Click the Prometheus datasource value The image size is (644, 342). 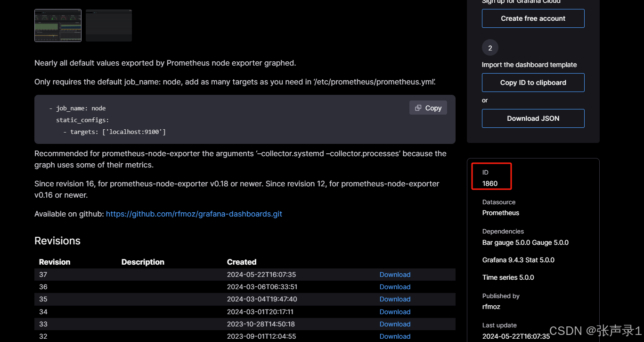pyautogui.click(x=501, y=213)
